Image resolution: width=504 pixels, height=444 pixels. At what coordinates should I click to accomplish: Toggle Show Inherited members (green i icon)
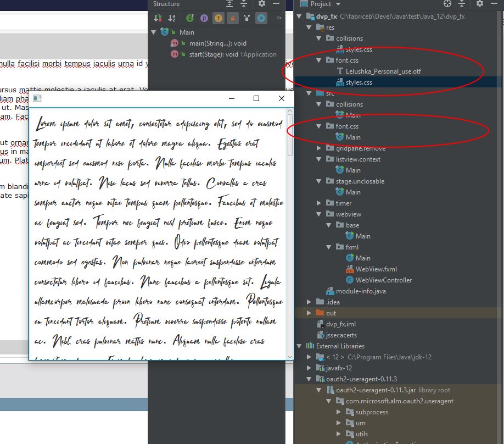click(190, 18)
